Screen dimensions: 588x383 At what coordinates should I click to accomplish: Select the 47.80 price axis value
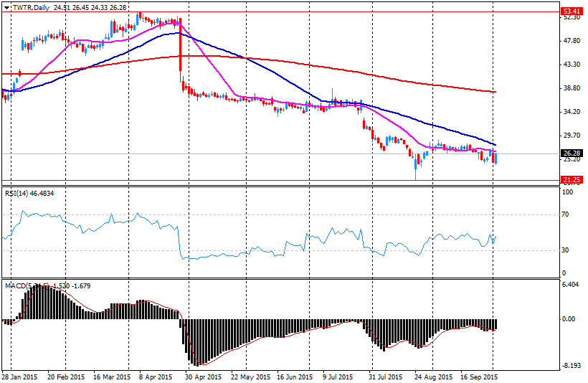[572, 40]
